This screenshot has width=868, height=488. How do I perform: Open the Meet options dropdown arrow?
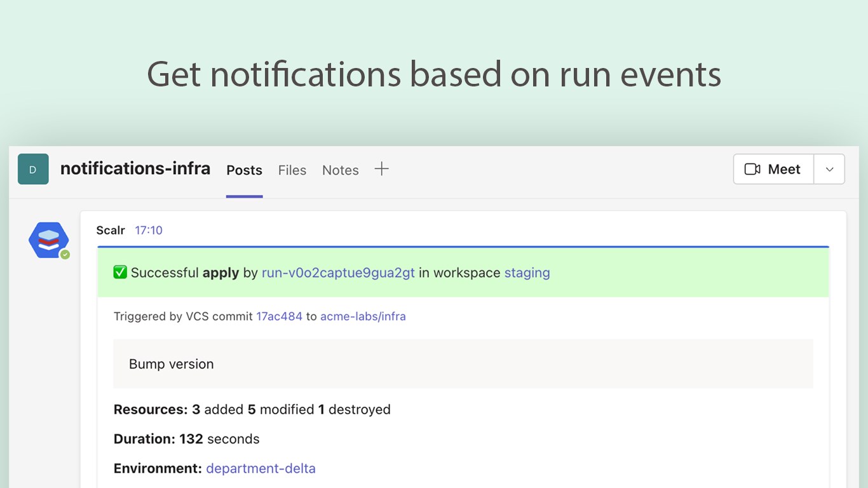point(829,169)
